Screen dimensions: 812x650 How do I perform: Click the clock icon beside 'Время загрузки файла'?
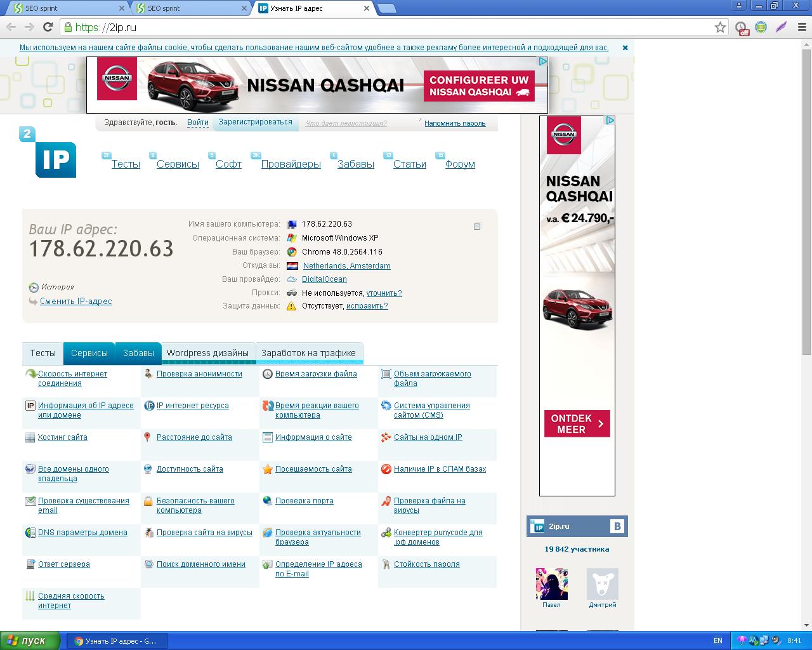268,374
